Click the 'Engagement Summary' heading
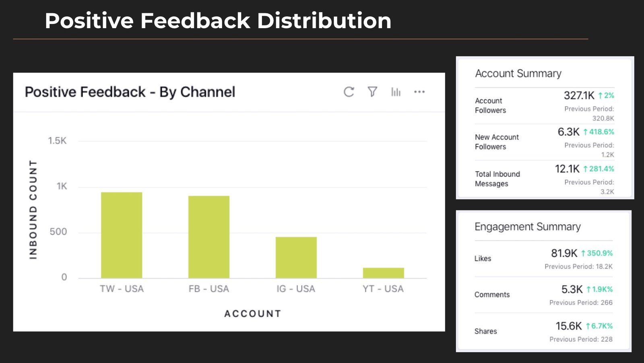Screen dimensions: 644x363 coord(528,227)
